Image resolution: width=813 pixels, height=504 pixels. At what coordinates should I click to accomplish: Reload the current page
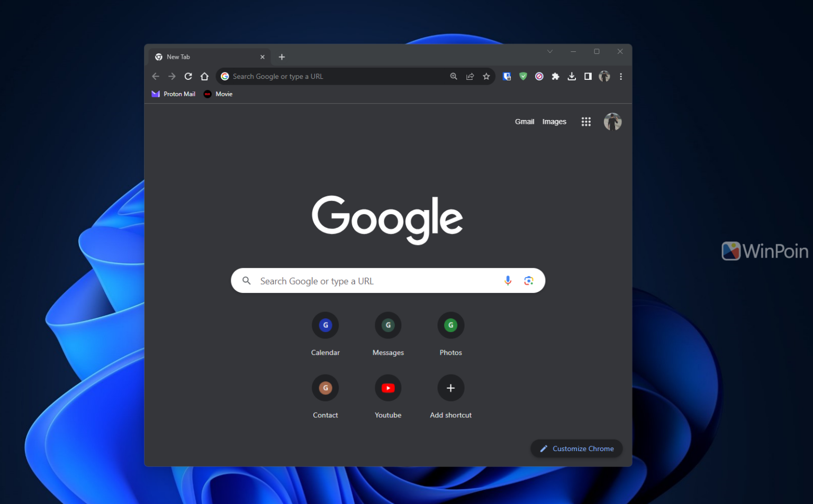point(188,76)
